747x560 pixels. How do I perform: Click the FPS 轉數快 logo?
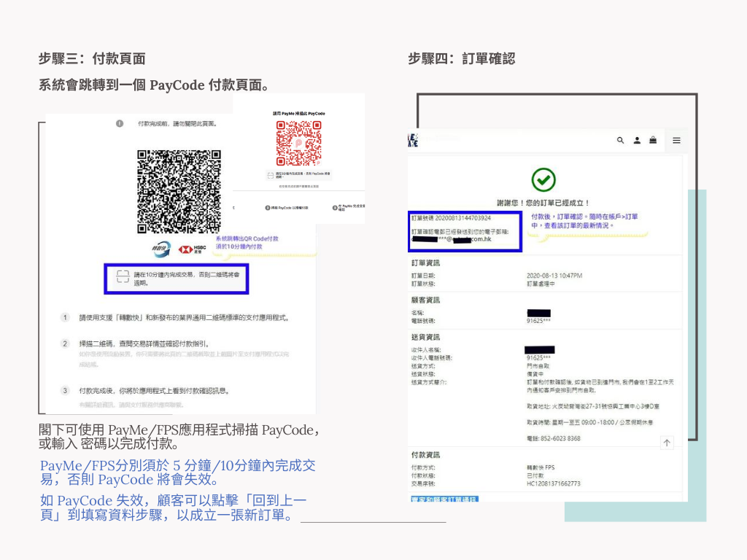point(160,249)
